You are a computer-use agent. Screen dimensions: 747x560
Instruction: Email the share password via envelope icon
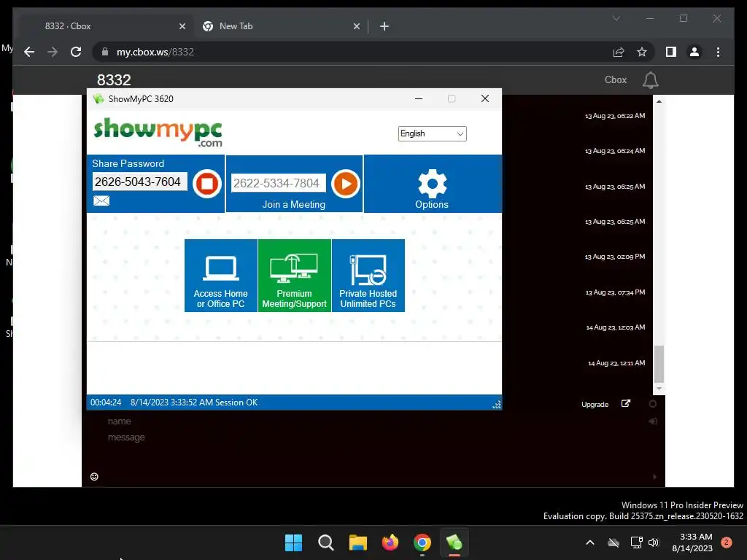coord(101,201)
